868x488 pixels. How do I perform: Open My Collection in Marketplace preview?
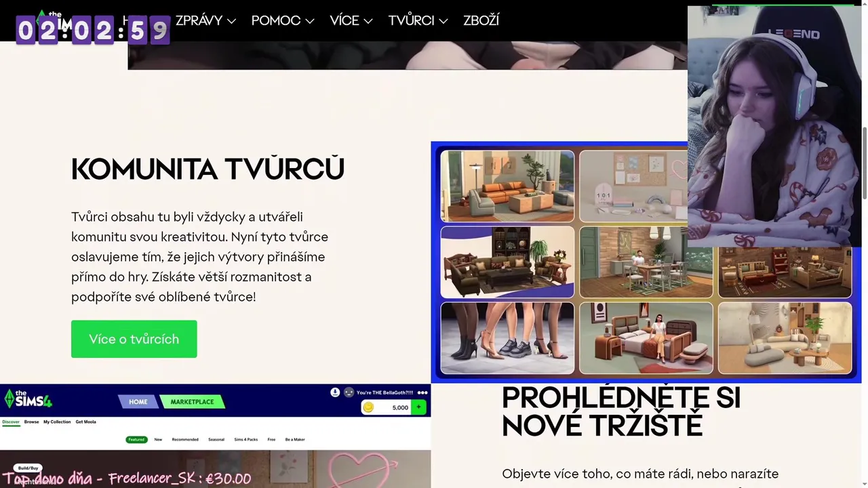coord(57,422)
